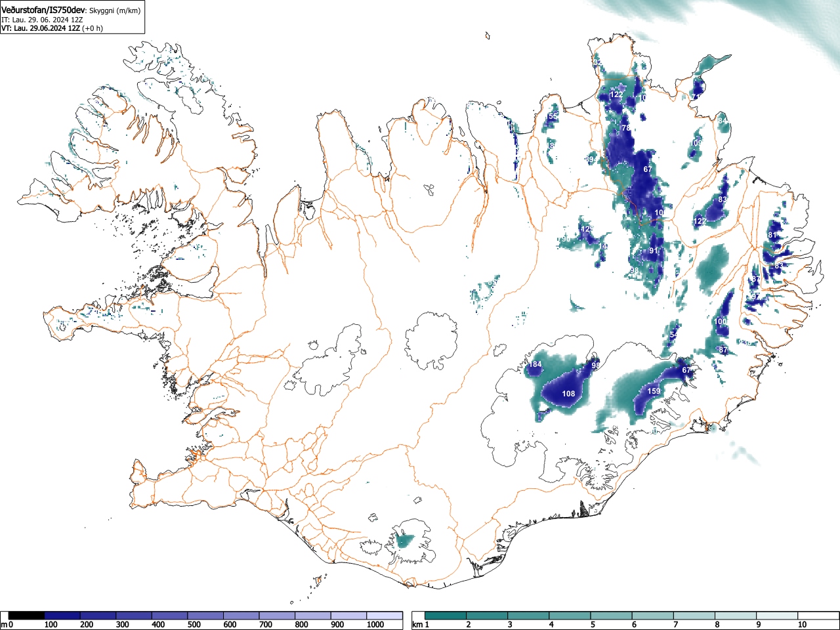Click the '500' label in meter legend

pyautogui.click(x=194, y=625)
